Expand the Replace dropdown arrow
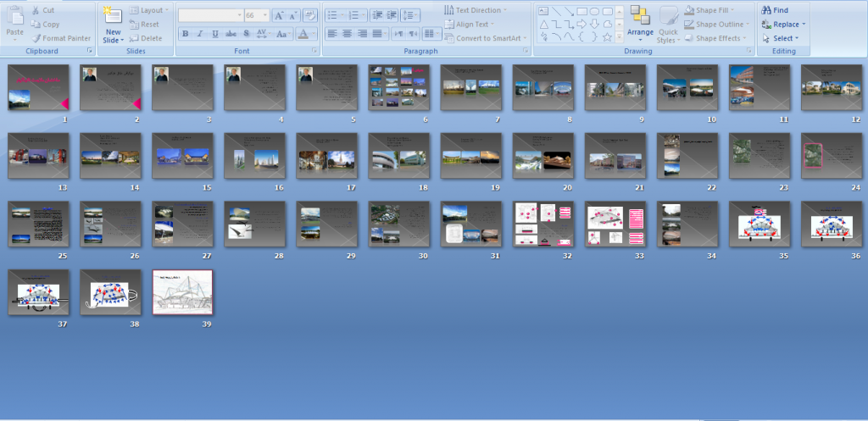This screenshot has height=421, width=868. pos(804,25)
